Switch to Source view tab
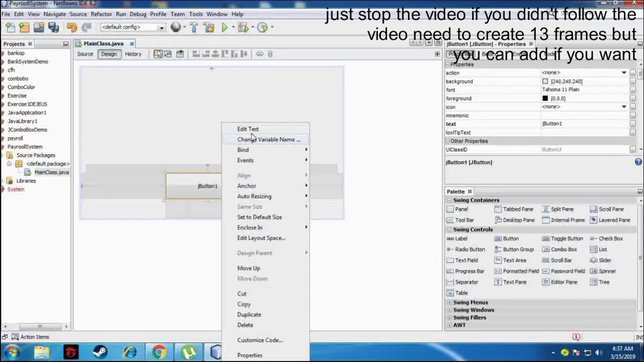Image resolution: width=644 pixels, height=362 pixels. coord(85,54)
